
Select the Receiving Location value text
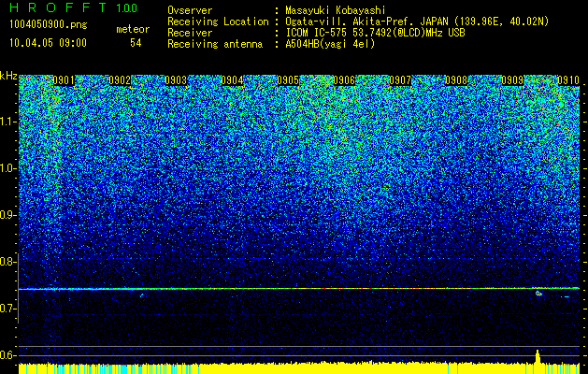[x=417, y=22]
